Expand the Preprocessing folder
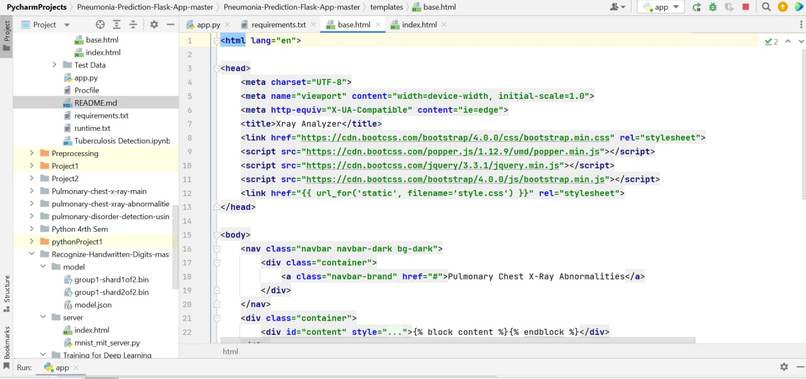The height and width of the screenshot is (379, 806). (x=32, y=153)
